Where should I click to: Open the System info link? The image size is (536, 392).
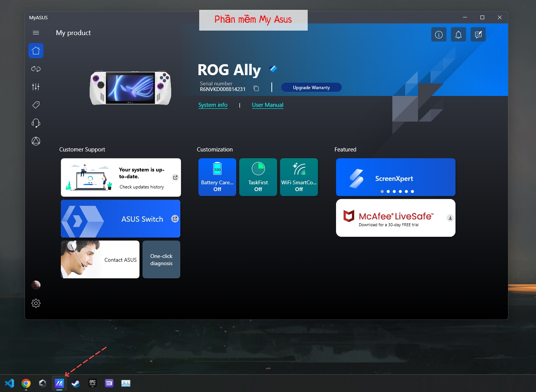pyautogui.click(x=213, y=105)
